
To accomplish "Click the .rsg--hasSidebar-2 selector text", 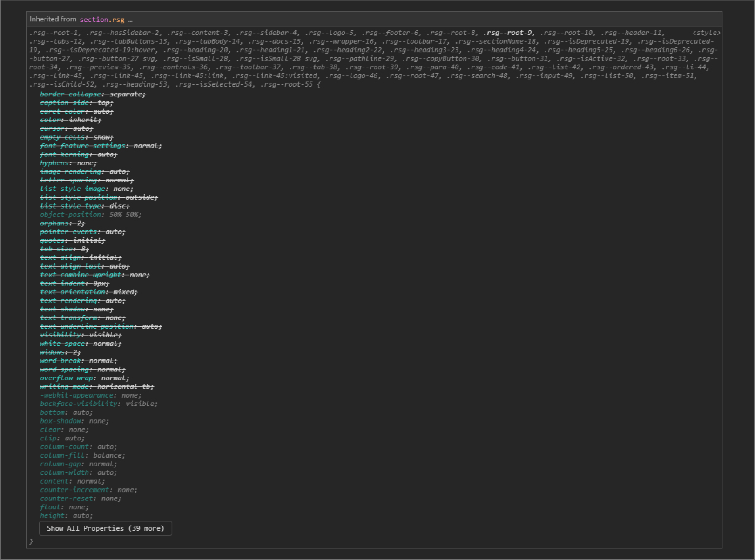I will coord(123,33).
